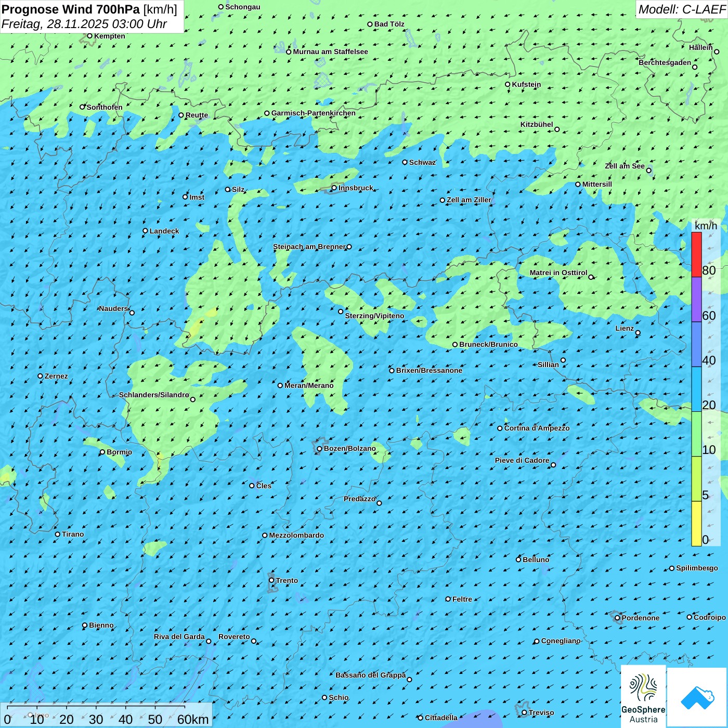Click the Zell am Ziller label

pos(469,200)
